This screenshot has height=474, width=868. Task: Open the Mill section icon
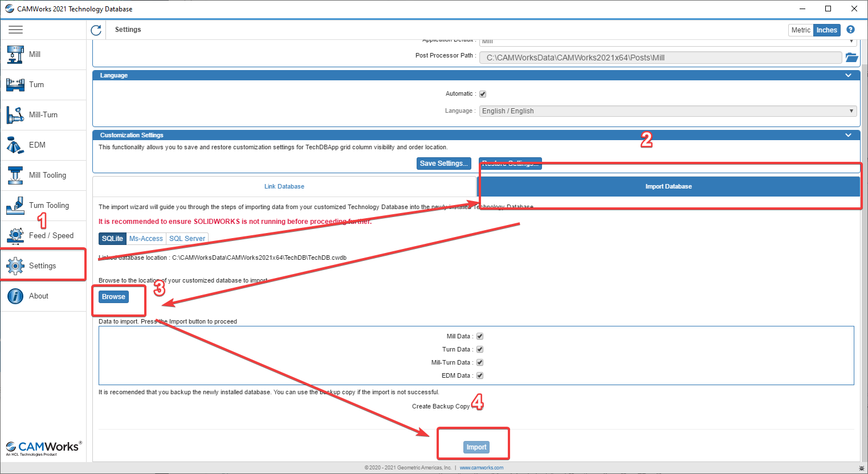(x=15, y=55)
